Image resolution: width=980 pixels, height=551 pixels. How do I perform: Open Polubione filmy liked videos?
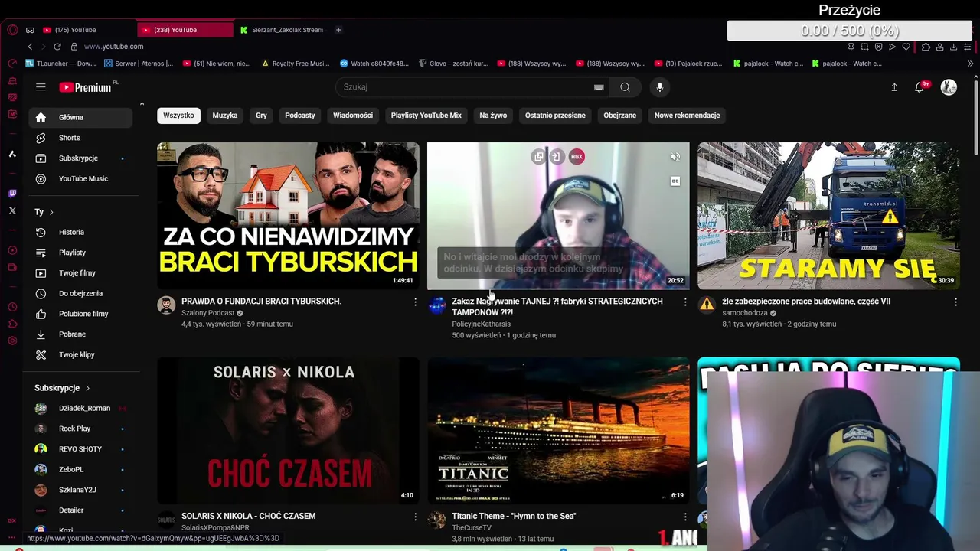point(80,314)
